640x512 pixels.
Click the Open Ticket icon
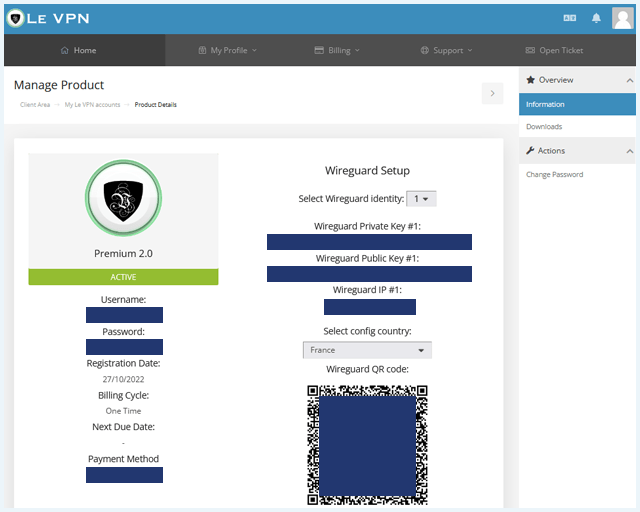[x=530, y=50]
